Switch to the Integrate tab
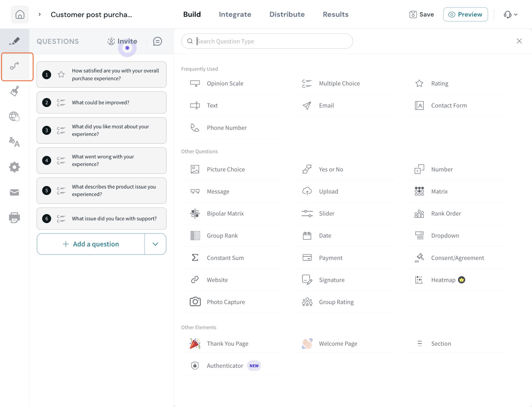 click(235, 15)
